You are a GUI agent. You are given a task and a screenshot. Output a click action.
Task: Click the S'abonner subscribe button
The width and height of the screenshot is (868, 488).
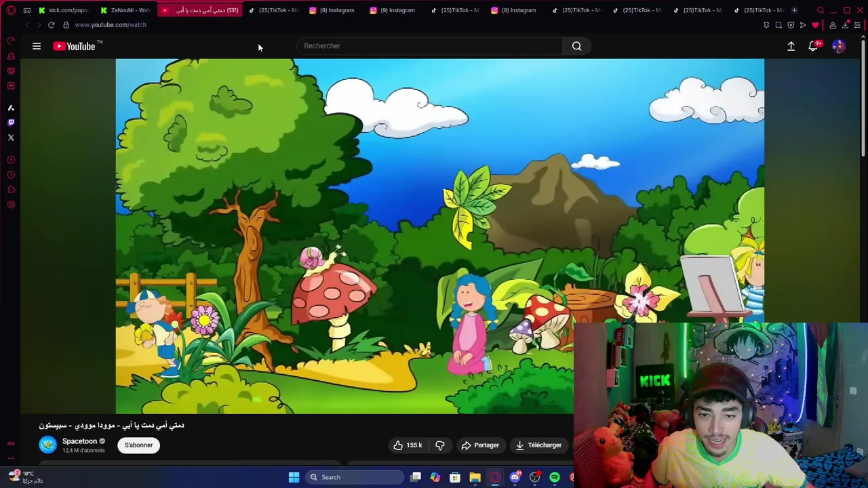click(x=138, y=445)
